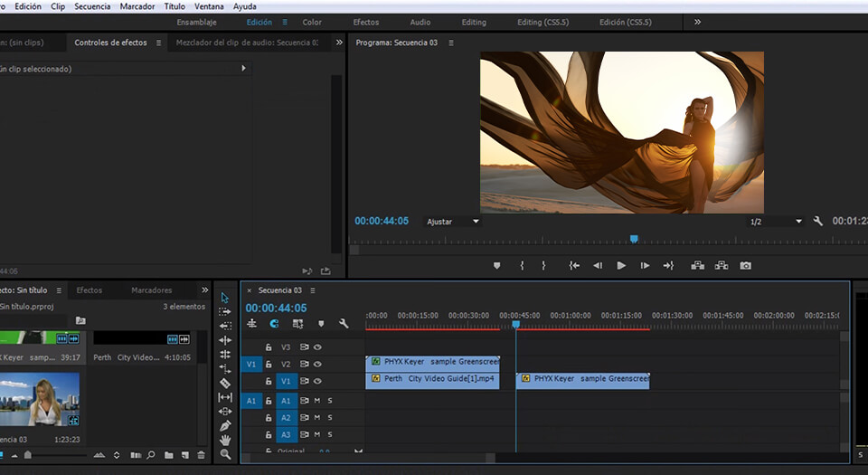Viewport: 868px width, 475px height.
Task: Toggle V1 track output eye
Action: click(x=317, y=381)
